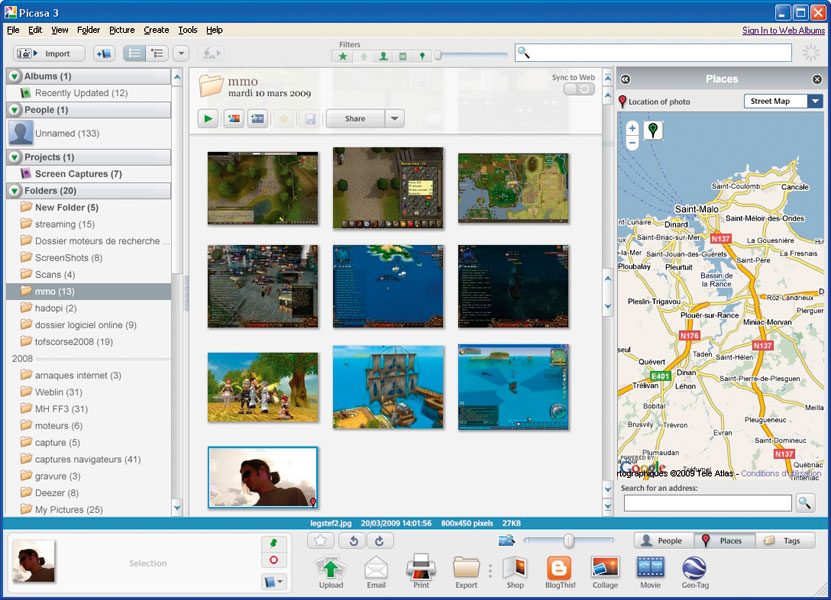Click the green pin marker tool on map

click(653, 130)
